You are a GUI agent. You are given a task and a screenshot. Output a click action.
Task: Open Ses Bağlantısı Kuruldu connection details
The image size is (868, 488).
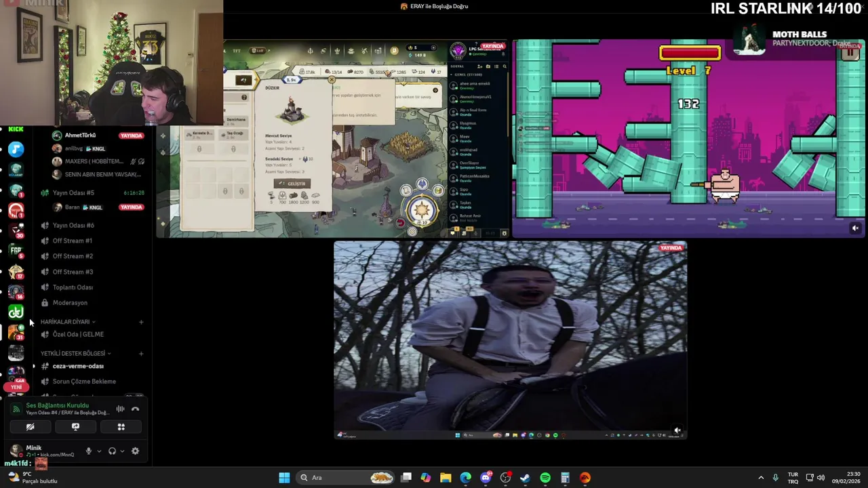[58, 405]
